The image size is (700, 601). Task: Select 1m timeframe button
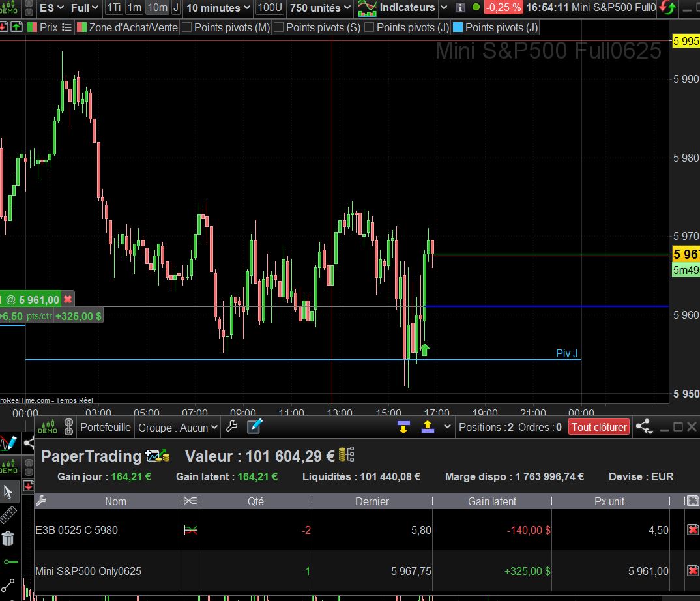click(134, 8)
